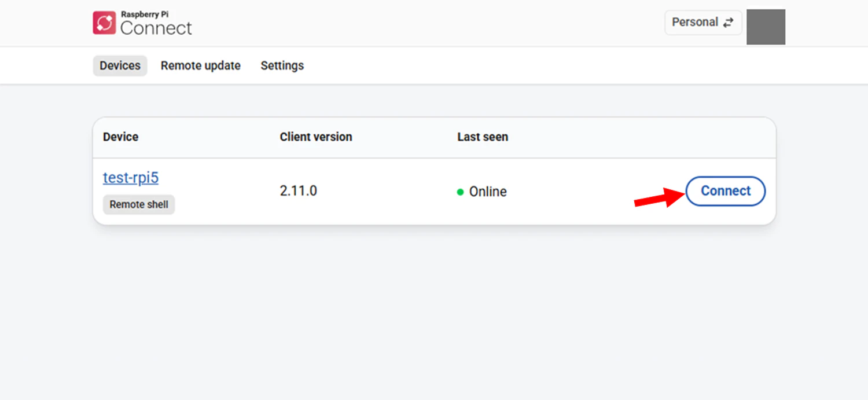Click the Connect button for test-rpi5
The image size is (868, 400).
pos(726,191)
